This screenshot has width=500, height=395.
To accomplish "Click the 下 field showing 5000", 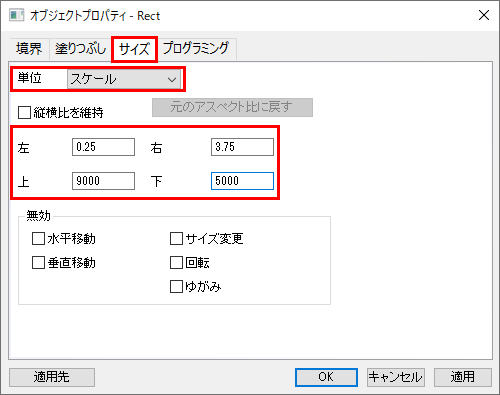I will [242, 181].
